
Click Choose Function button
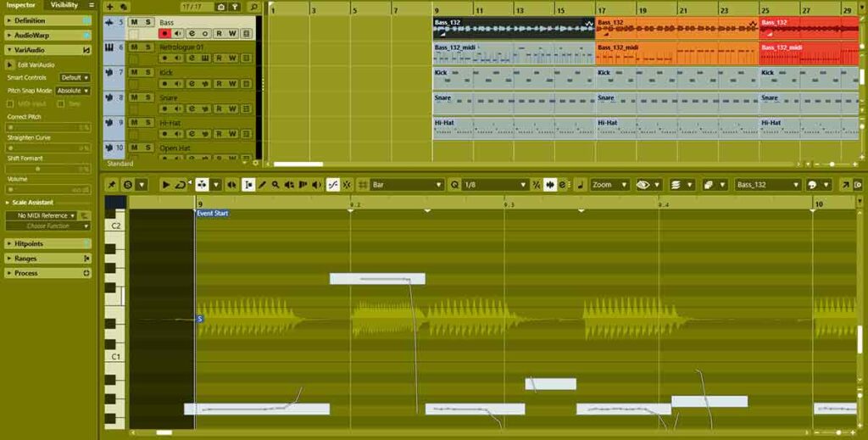47,226
